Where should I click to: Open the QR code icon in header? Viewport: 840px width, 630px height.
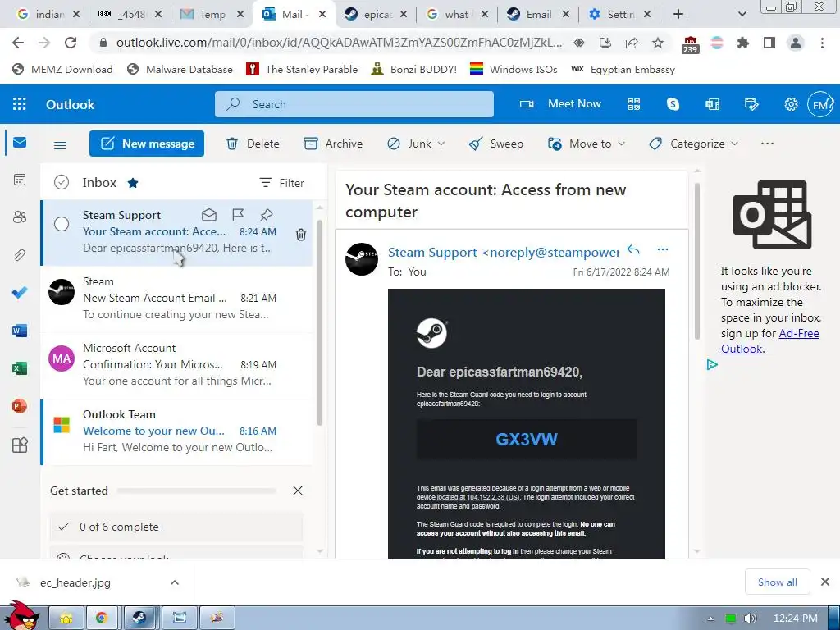pos(634,104)
